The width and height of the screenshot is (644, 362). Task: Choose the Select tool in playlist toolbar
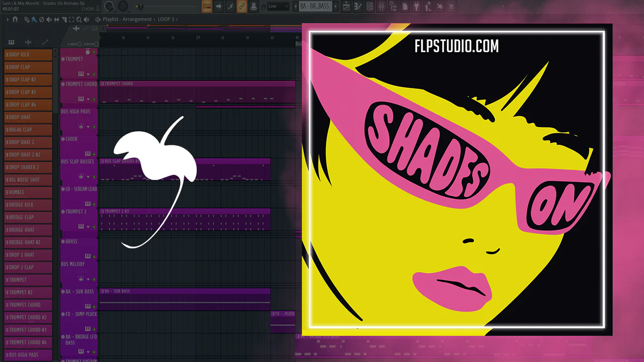71,20
